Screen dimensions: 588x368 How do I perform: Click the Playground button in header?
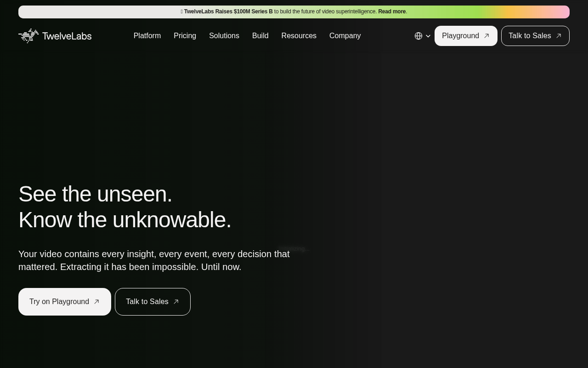pos(466,36)
